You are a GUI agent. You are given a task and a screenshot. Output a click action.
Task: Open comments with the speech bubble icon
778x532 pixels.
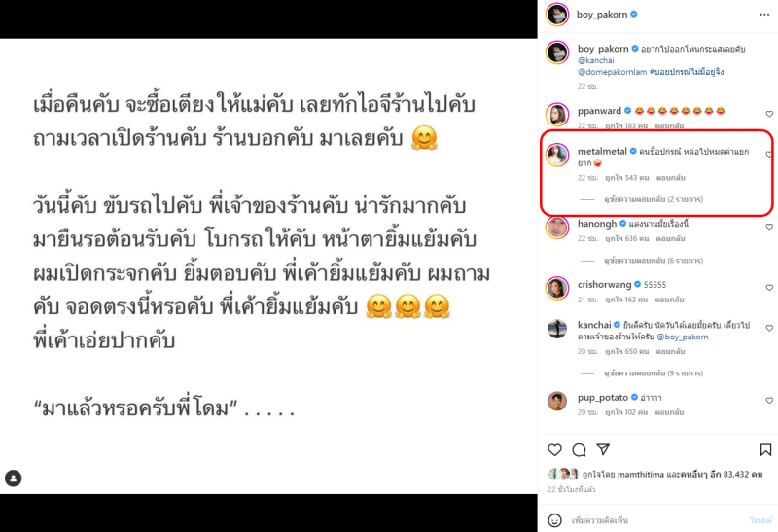(579, 450)
